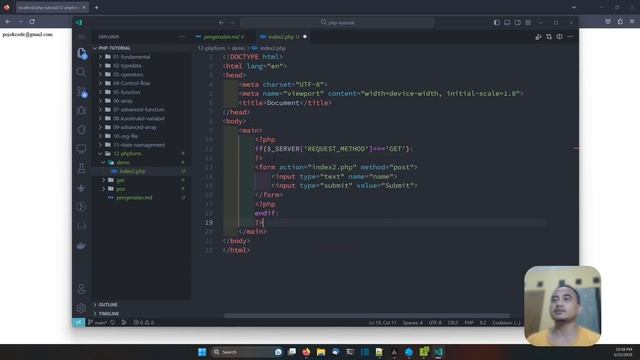Open the Source Control view

pyautogui.click(x=82, y=91)
